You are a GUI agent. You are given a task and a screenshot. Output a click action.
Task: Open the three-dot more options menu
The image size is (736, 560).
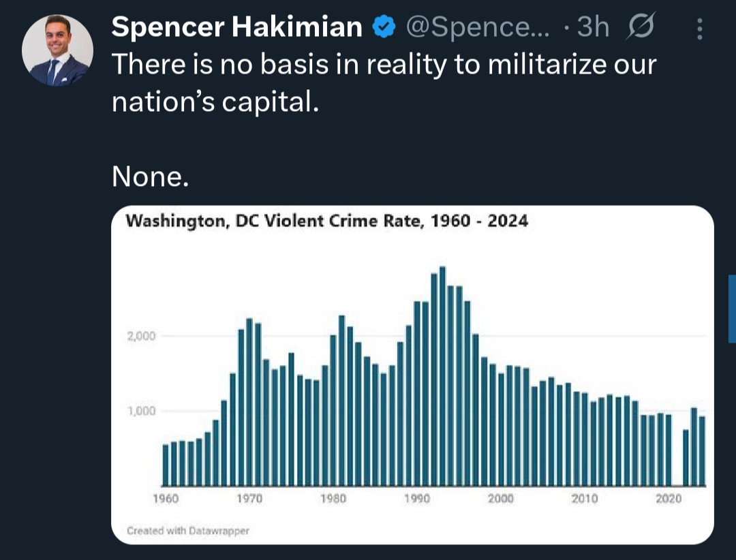coord(699,29)
